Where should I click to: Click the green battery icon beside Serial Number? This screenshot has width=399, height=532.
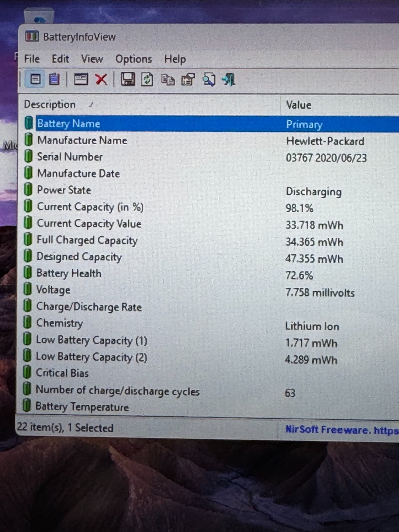[x=29, y=156]
